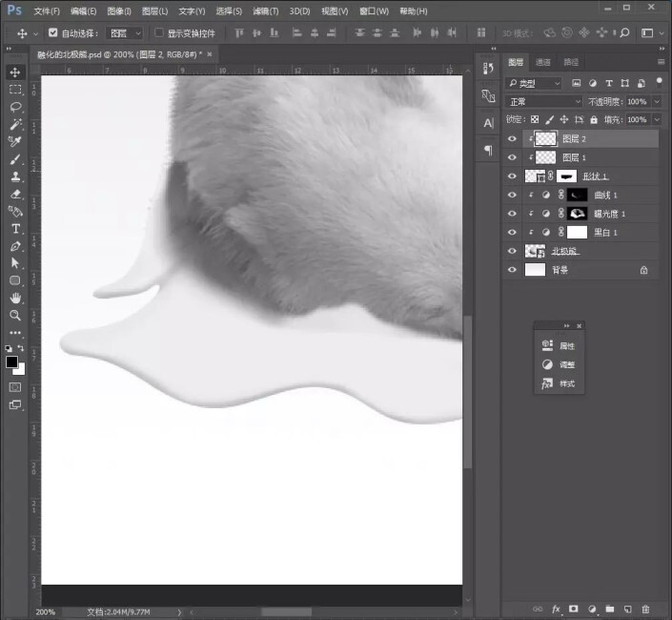Enable the 显示变换控件 checkbox
Image resolution: width=672 pixels, height=620 pixels.
coord(159,32)
